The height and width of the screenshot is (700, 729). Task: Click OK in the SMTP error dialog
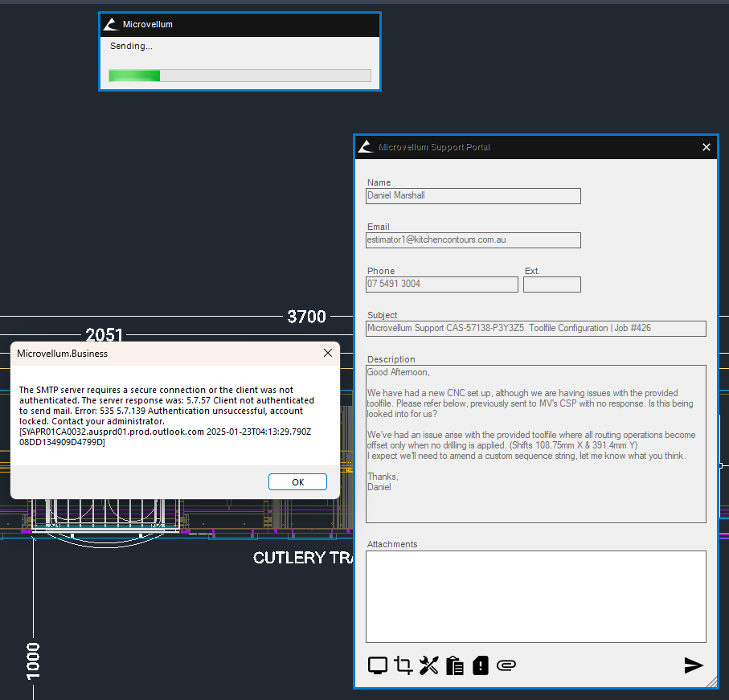(297, 482)
